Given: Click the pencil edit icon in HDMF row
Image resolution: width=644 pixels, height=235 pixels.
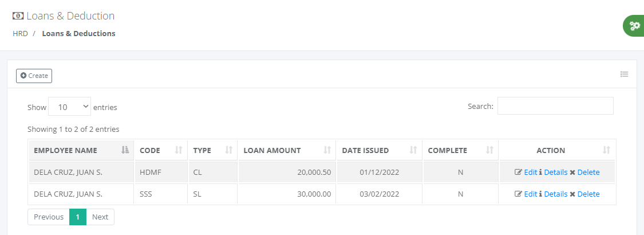Looking at the screenshot, I should 518,173.
